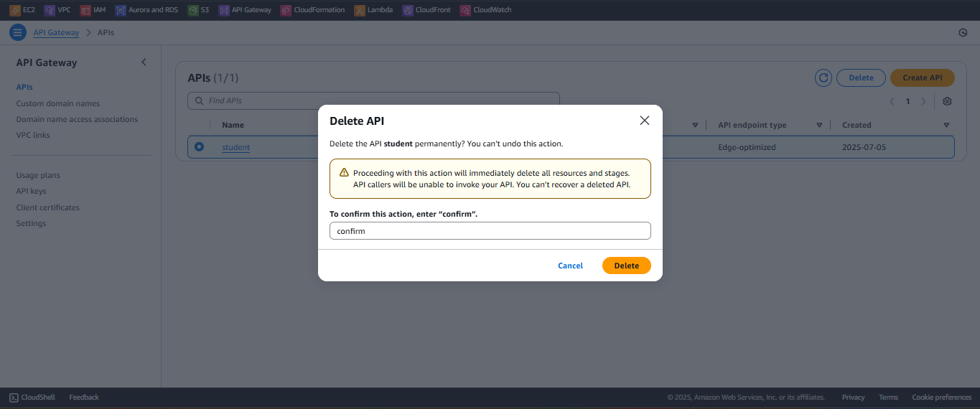Open Aurora and RDS shortcut
The height and width of the screenshot is (409, 980).
(x=146, y=10)
